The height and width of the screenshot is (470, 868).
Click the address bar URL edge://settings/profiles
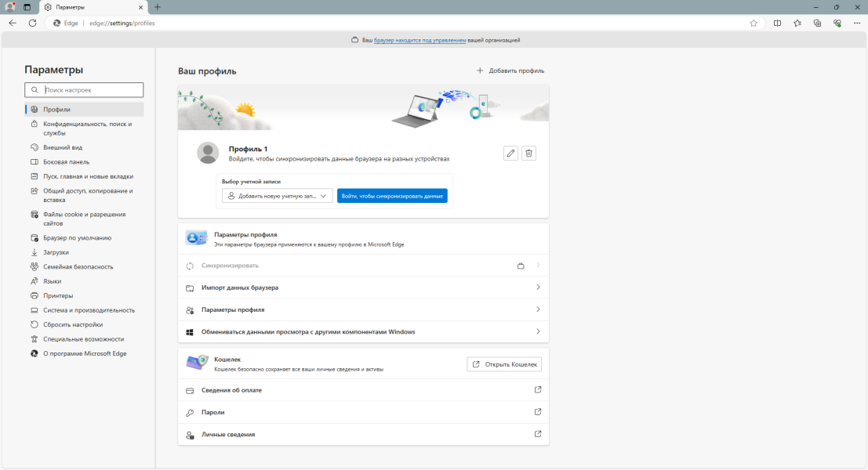122,23
